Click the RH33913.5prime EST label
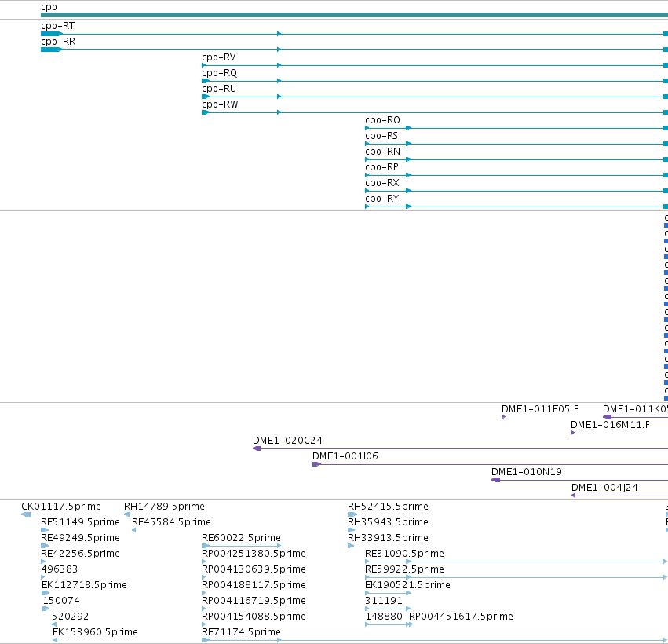Screen dimensions: 668x644 tap(388, 538)
